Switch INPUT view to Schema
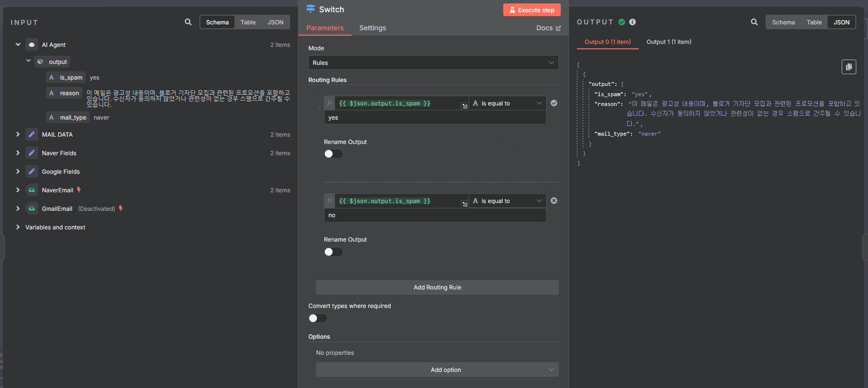This screenshot has height=388, width=868. [217, 22]
